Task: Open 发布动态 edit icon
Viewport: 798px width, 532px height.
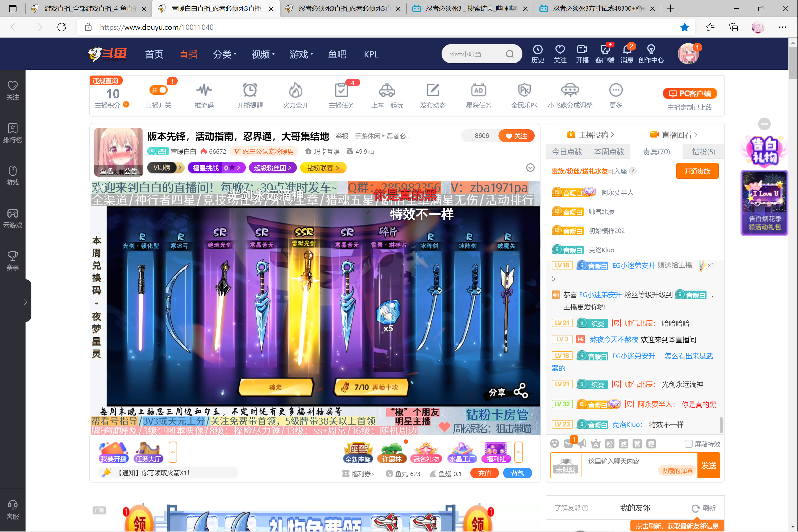Action: (433, 90)
